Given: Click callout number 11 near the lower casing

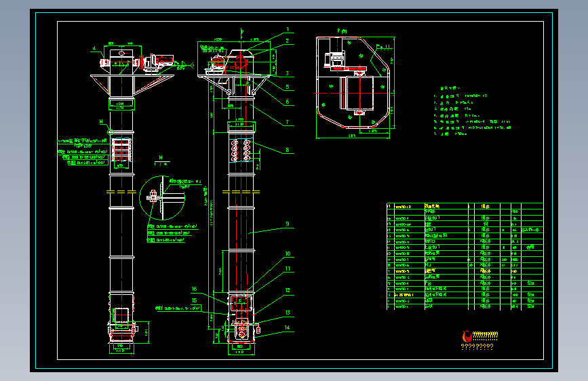Looking at the screenshot, I should (288, 268).
